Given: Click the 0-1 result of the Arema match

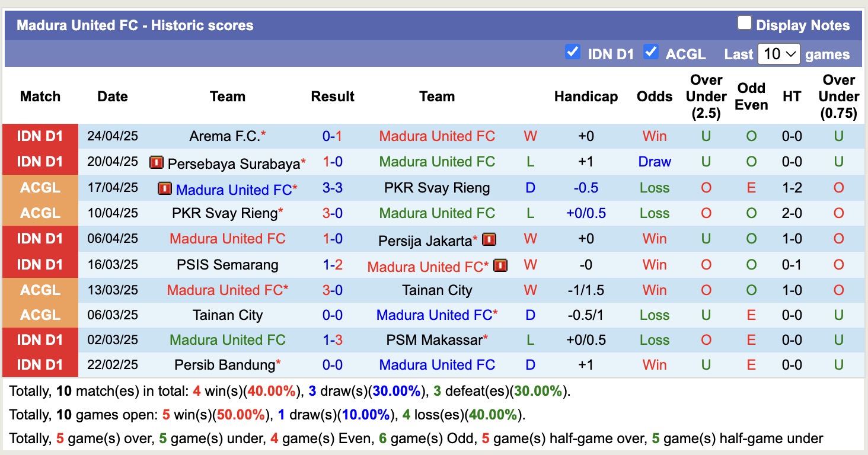Looking at the screenshot, I should (x=333, y=136).
